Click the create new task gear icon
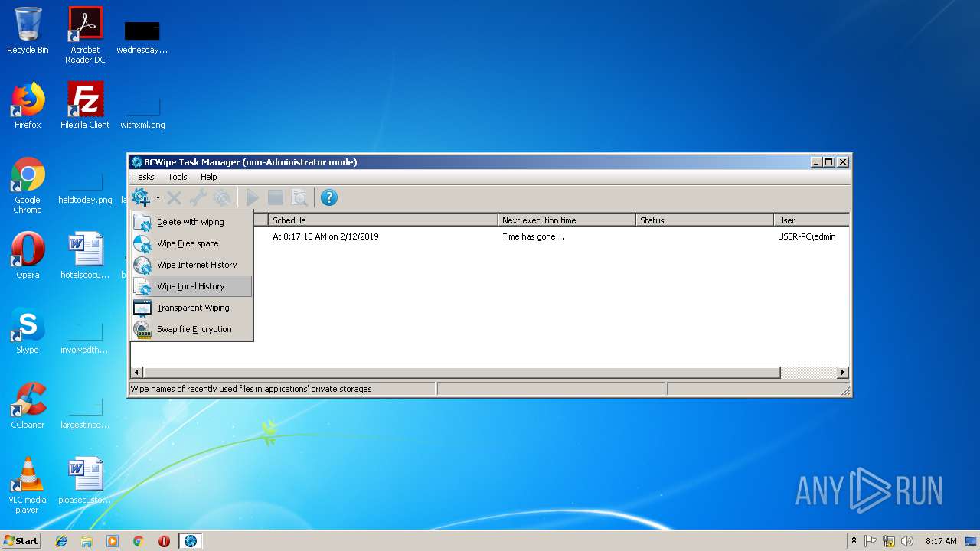Viewport: 980px width, 551px height. click(x=141, y=198)
